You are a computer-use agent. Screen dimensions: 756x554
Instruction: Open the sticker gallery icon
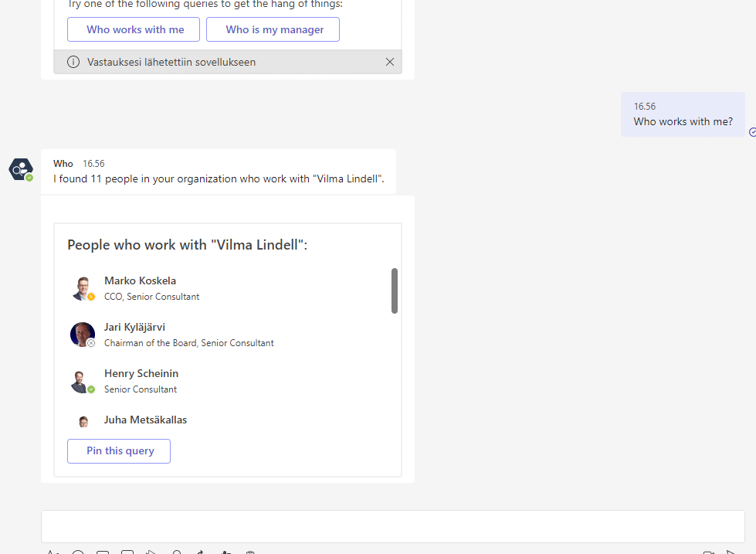(127, 552)
